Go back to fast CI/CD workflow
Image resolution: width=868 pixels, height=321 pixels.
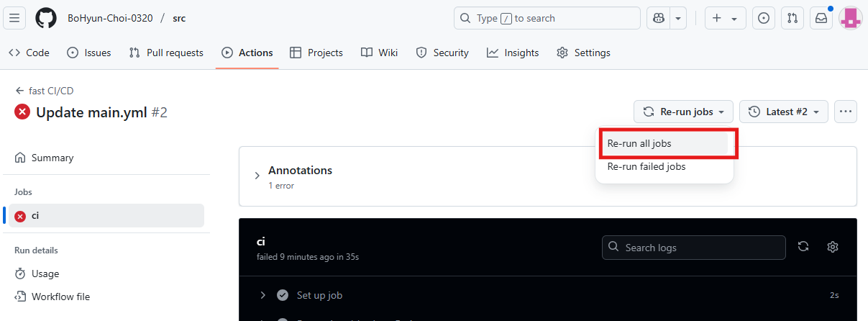45,91
